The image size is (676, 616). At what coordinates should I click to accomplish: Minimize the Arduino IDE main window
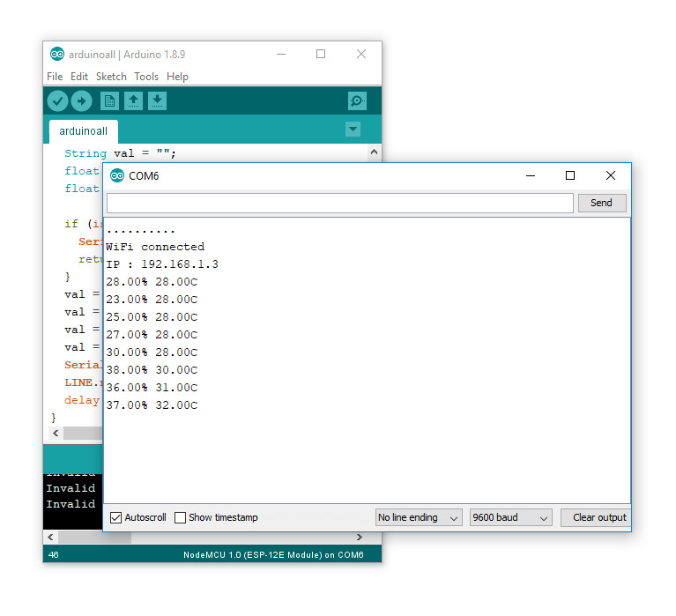281,54
